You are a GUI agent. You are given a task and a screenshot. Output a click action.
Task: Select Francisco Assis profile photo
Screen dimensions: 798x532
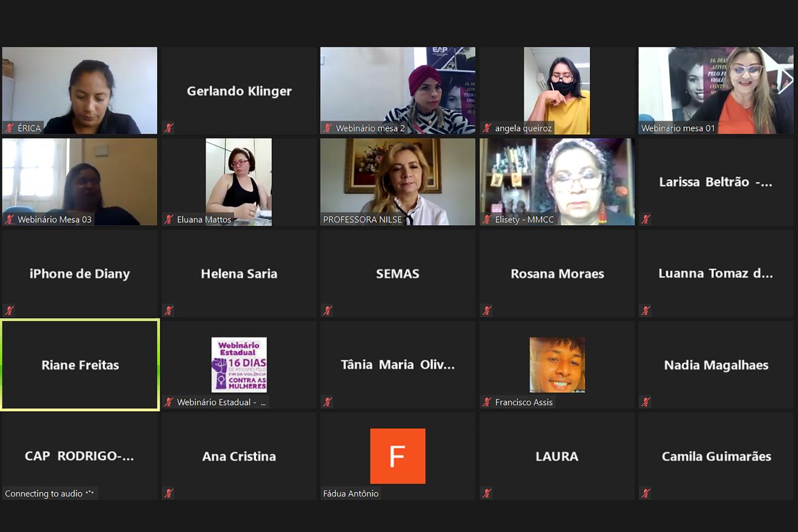557,364
